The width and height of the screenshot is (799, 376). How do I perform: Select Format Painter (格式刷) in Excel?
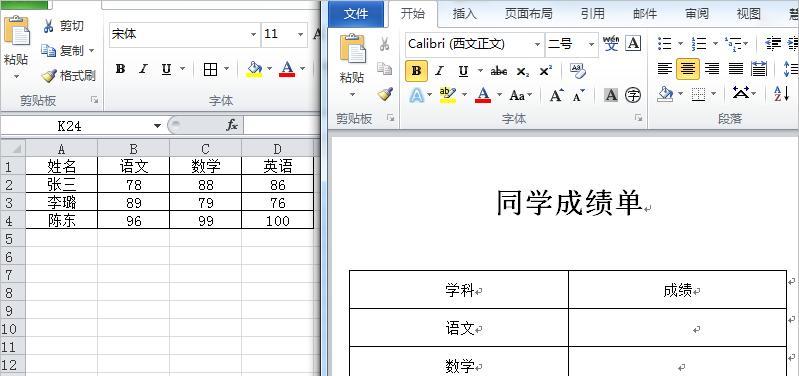tap(69, 76)
